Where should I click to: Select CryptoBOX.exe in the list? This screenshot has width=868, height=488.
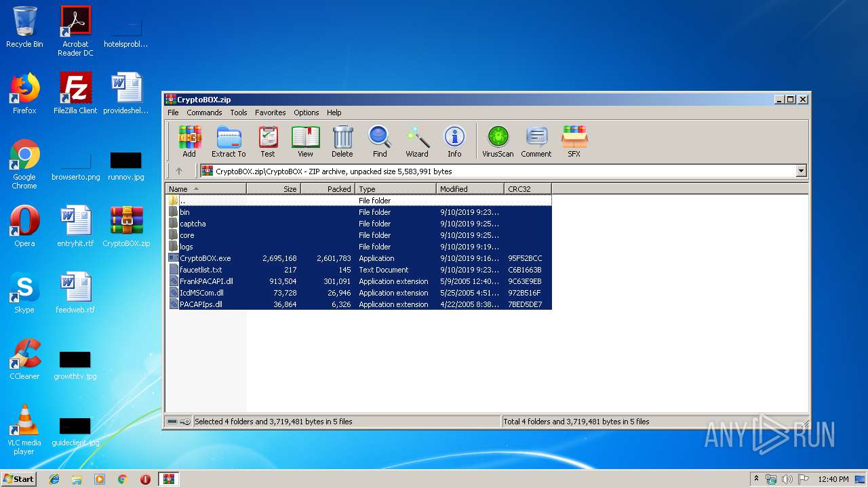[358, 258]
